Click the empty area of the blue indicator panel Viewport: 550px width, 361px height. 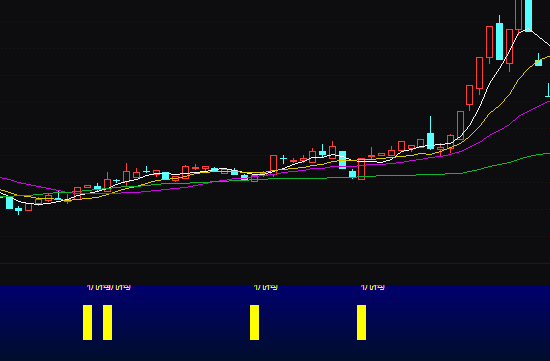coord(456,323)
